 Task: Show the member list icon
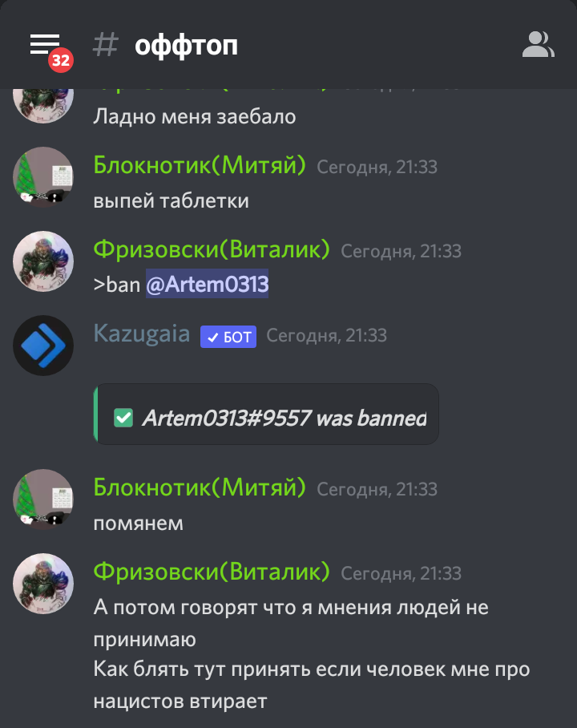[x=538, y=45]
